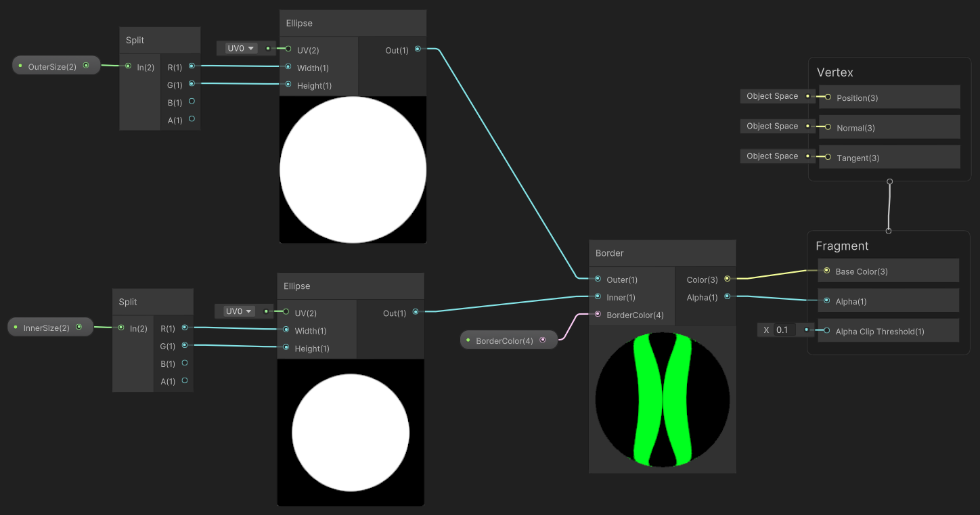Click the Alpha output port on the Border node
This screenshot has width=980, height=515.
pyautogui.click(x=727, y=296)
